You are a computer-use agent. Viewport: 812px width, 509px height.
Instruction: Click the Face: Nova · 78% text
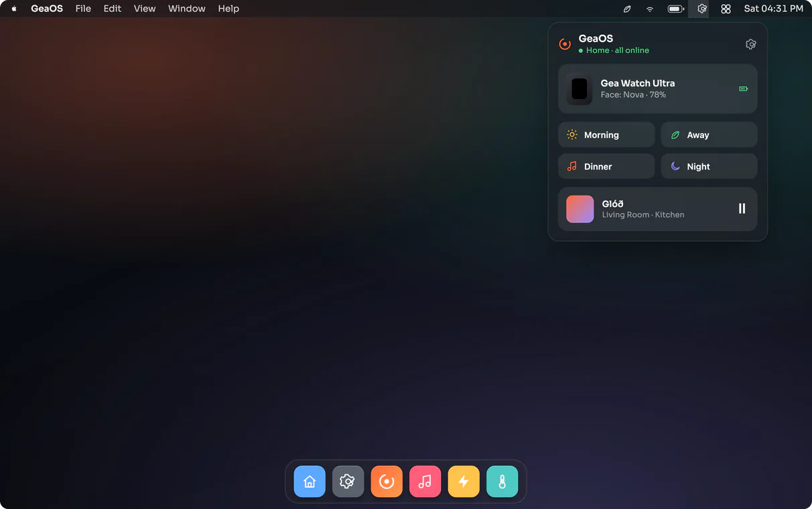tap(633, 95)
